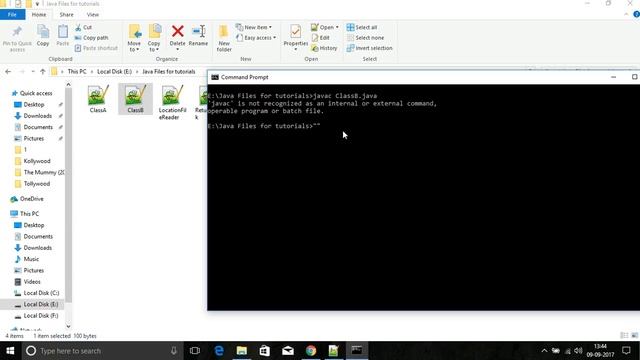Open the New item dropdown

pos(254,27)
